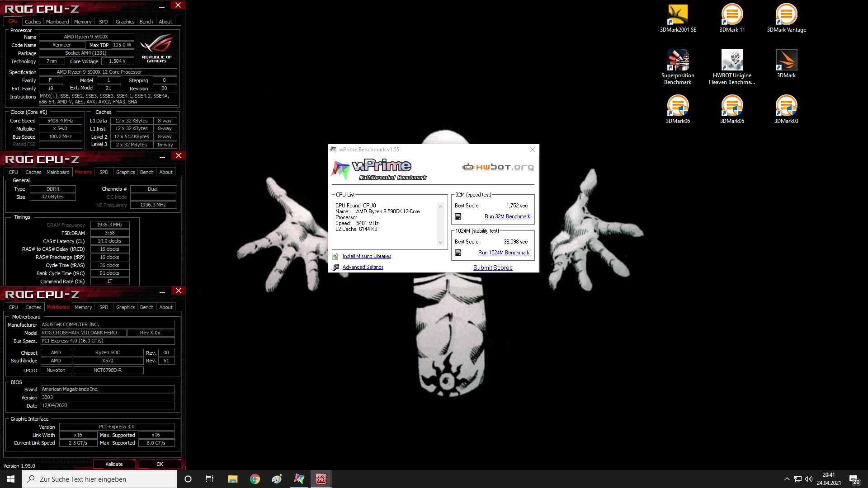
Task: Click the Multiplier value x 54.0
Action: coord(61,129)
